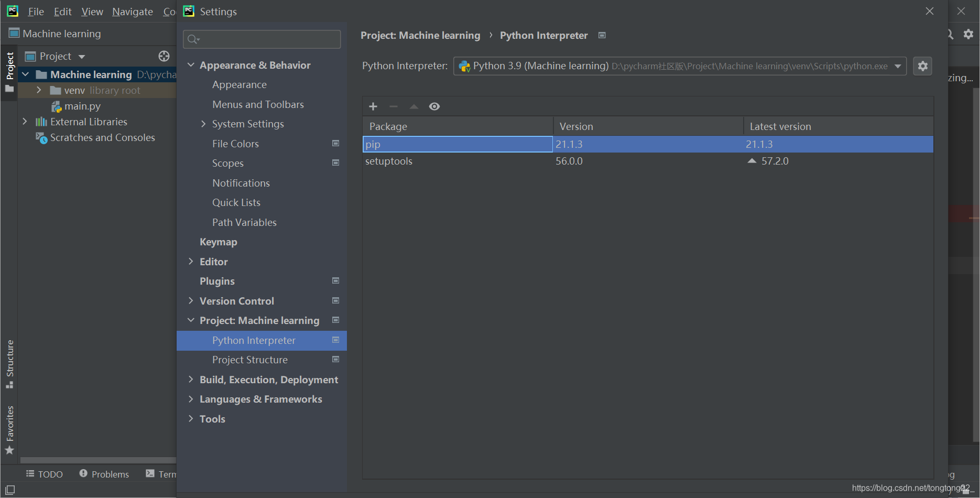Click project-level icon beside Scopes
This screenshot has height=498, width=980.
(x=336, y=163)
